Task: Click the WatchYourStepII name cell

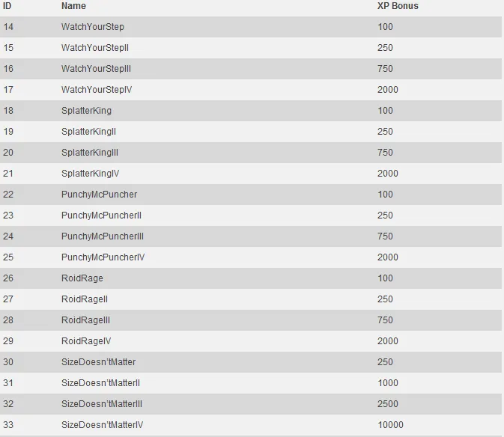Action: (x=95, y=48)
